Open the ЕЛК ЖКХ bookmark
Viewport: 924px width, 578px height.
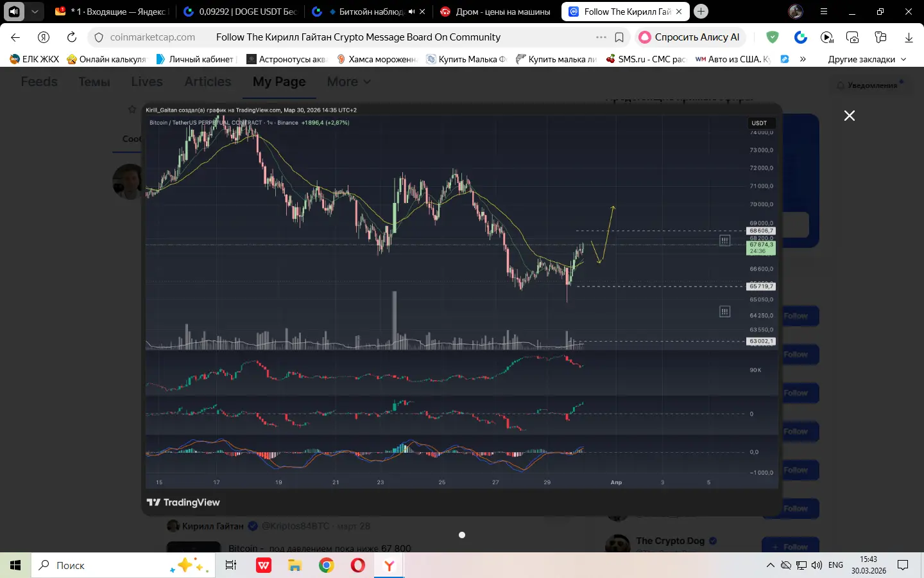pyautogui.click(x=35, y=59)
